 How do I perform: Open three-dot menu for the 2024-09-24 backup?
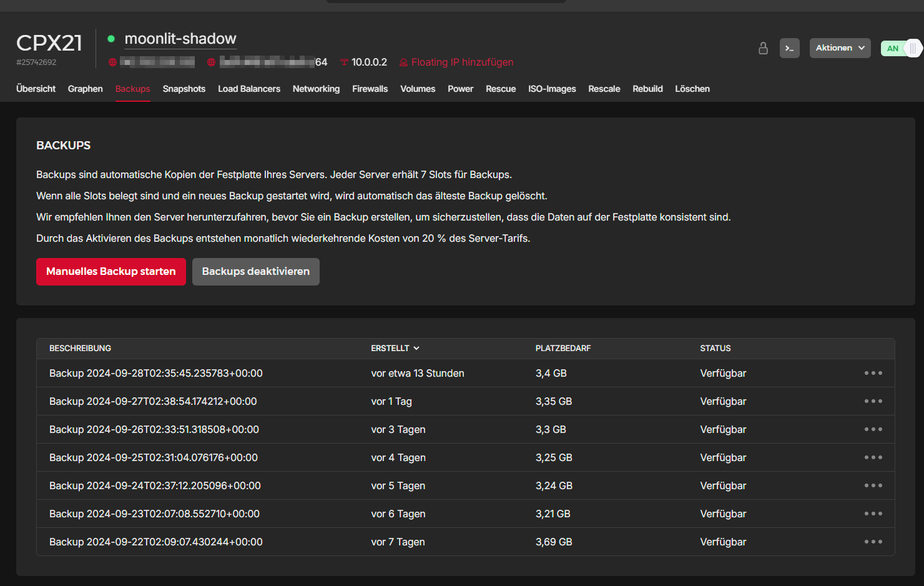pos(873,485)
